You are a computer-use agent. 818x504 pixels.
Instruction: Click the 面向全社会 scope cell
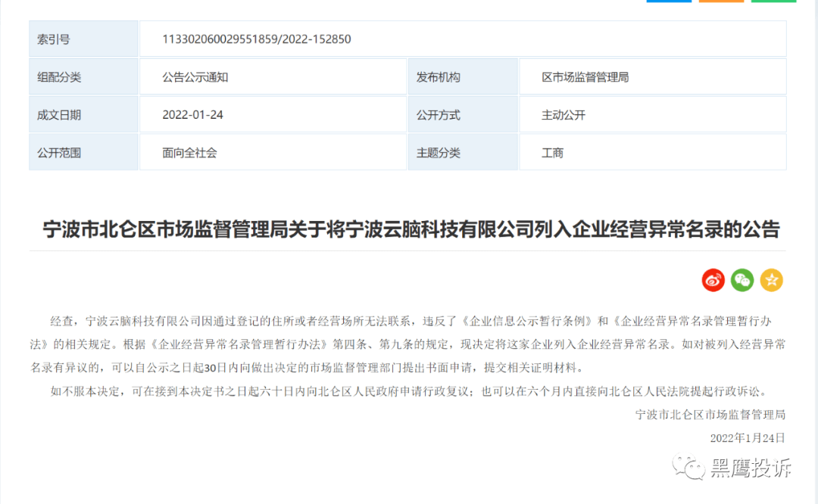273,152
